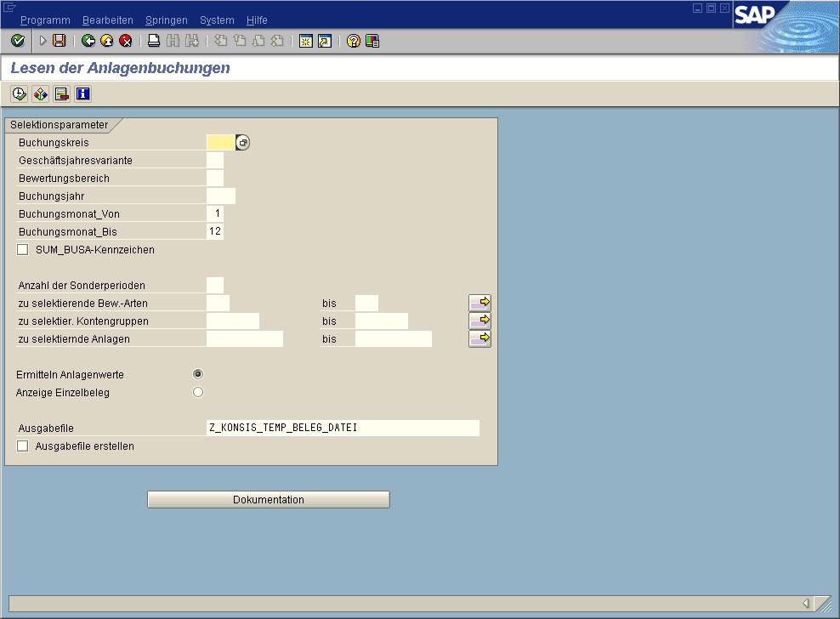The image size is (840, 619).
Task: Click the Buchungsmonat_Von field showing 1
Action: click(x=215, y=213)
